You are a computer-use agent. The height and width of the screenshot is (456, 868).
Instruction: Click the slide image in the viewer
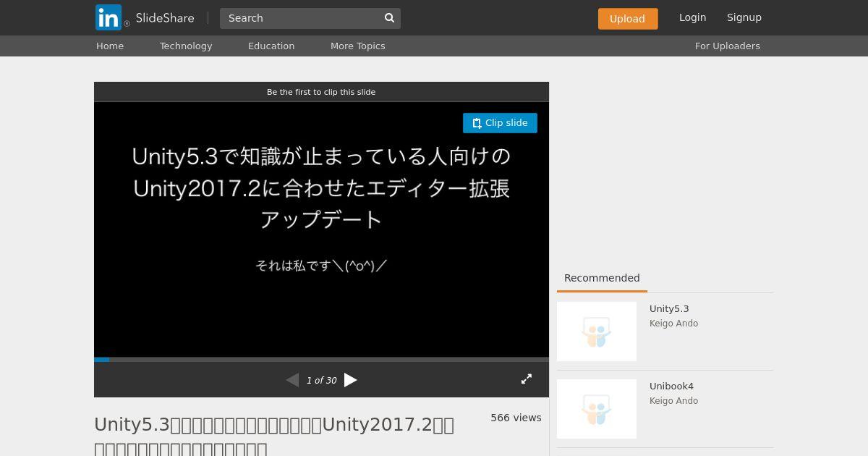tap(321, 229)
